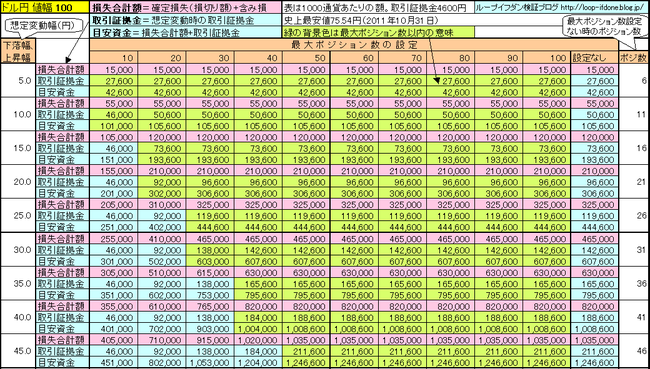Select the 355,000 loss cell
This screenshot has width=650, height=369.
click(114, 306)
